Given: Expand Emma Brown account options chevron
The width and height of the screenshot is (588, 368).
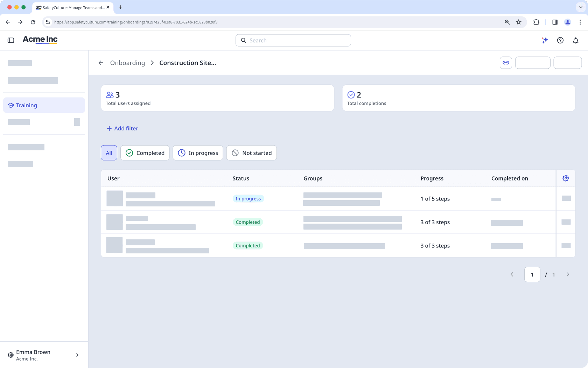Looking at the screenshot, I should click(77, 355).
